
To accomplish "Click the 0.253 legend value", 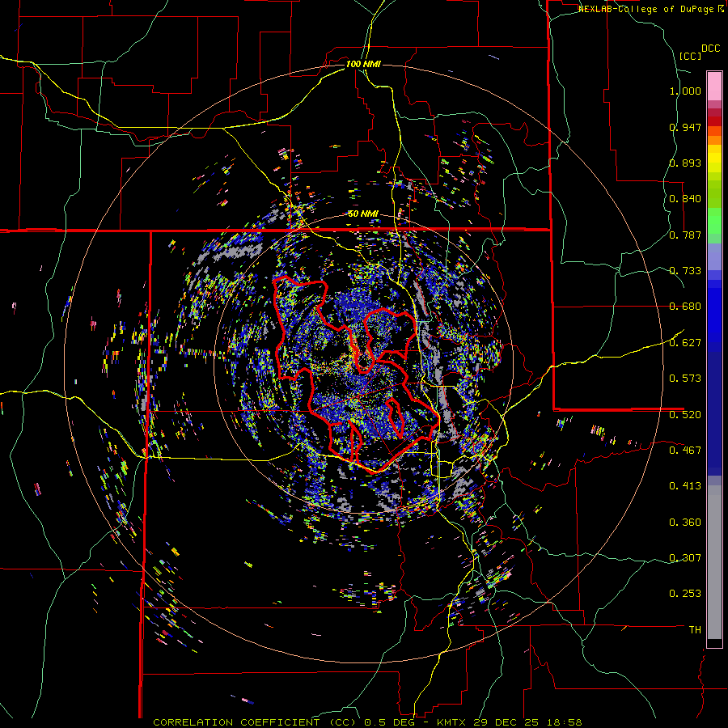I will click(x=685, y=594).
